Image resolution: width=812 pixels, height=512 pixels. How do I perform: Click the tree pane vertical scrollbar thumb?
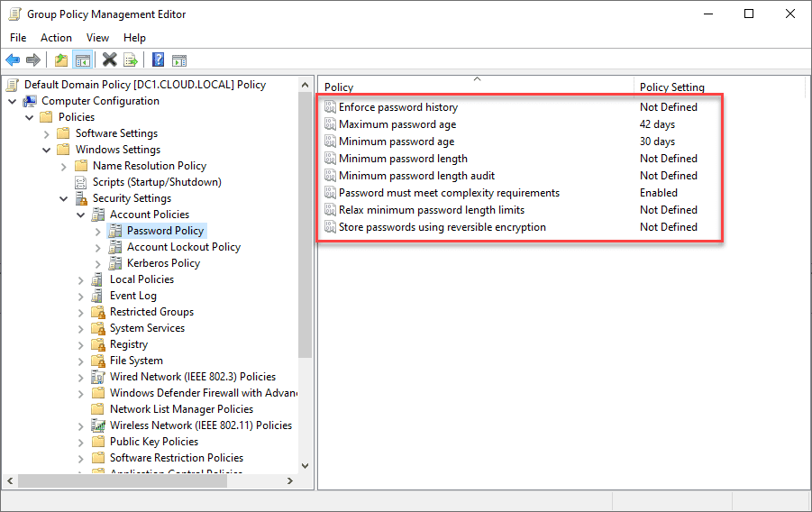[x=305, y=225]
